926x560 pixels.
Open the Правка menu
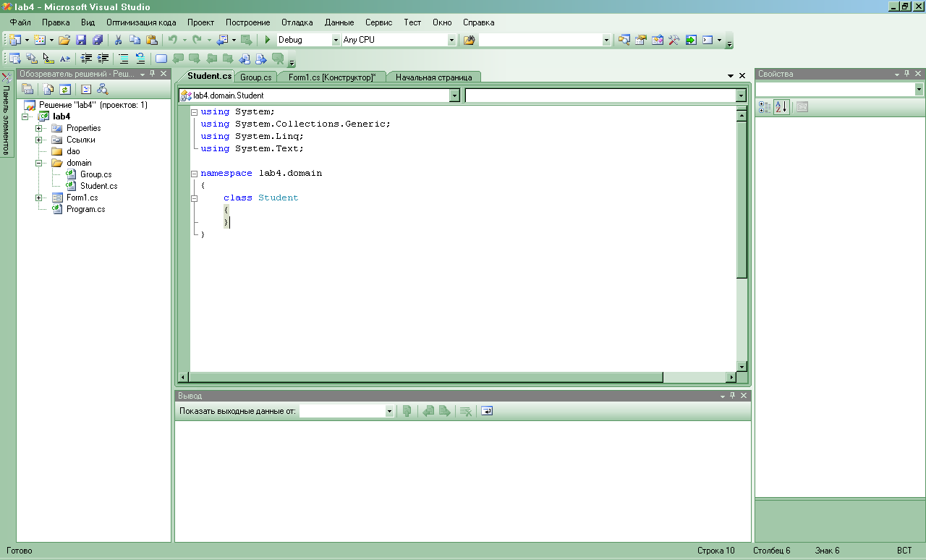pyautogui.click(x=56, y=22)
